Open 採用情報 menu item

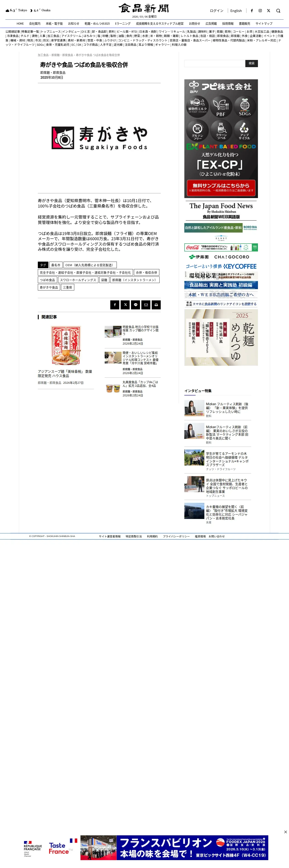[228, 24]
